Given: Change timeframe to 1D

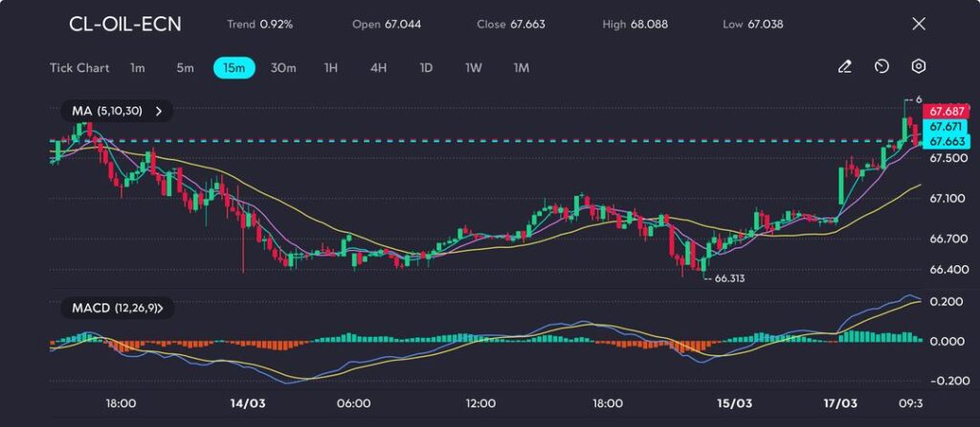Looking at the screenshot, I should (426, 68).
